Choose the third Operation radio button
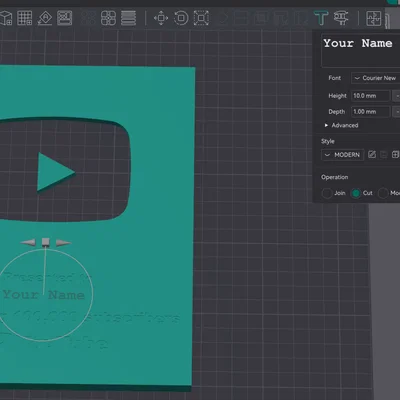The image size is (400, 400). [x=383, y=193]
